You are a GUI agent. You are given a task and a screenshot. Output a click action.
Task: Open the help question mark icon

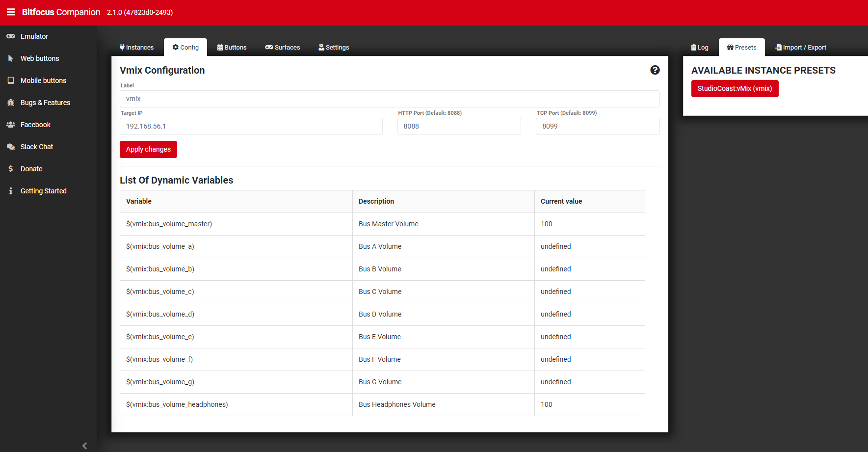click(655, 70)
